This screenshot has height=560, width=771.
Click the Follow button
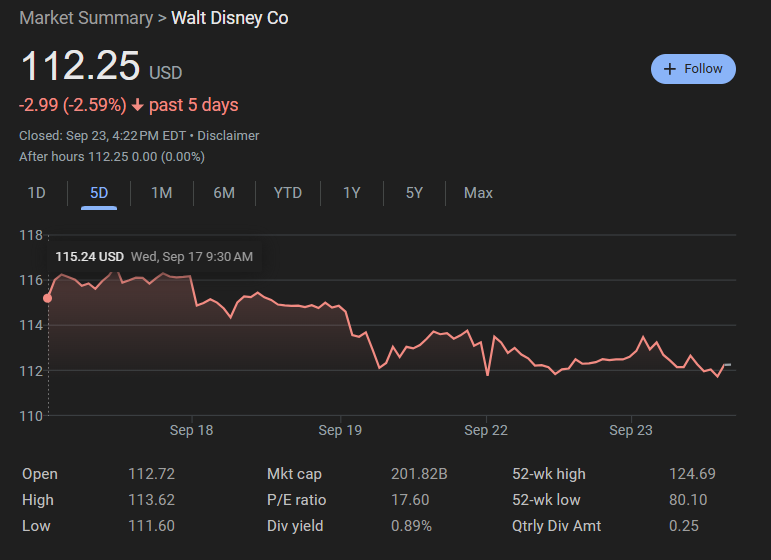[x=693, y=69]
